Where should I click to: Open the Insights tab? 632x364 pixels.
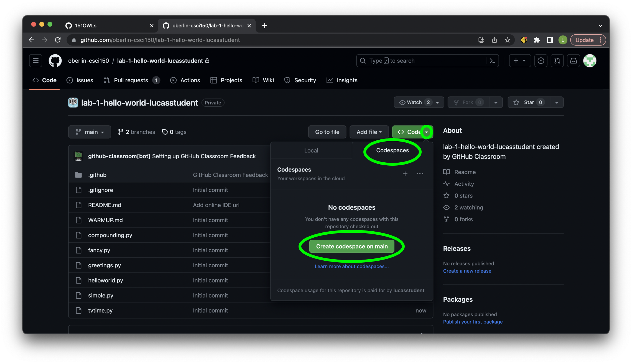[x=342, y=80]
